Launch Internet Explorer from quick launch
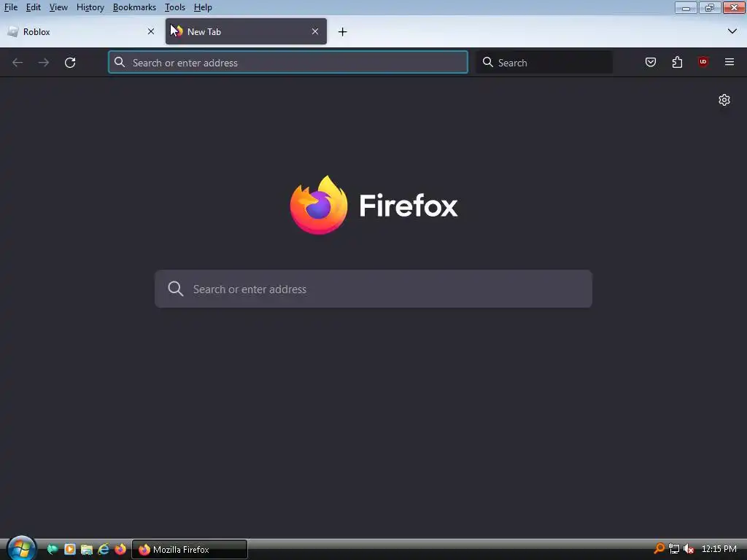Image resolution: width=747 pixels, height=560 pixels. [x=104, y=549]
